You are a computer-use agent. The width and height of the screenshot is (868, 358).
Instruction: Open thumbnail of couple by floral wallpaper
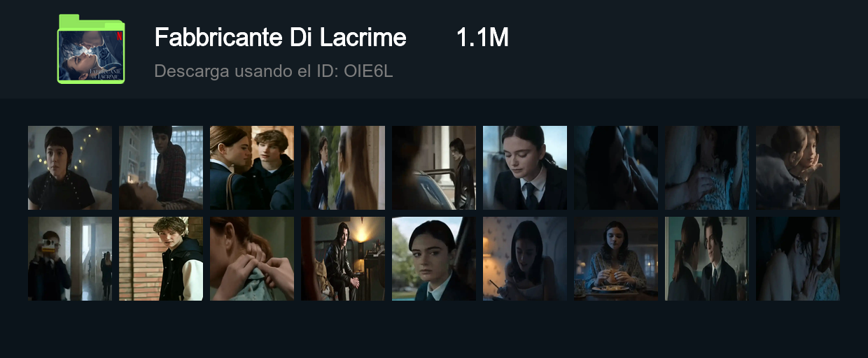(707, 259)
